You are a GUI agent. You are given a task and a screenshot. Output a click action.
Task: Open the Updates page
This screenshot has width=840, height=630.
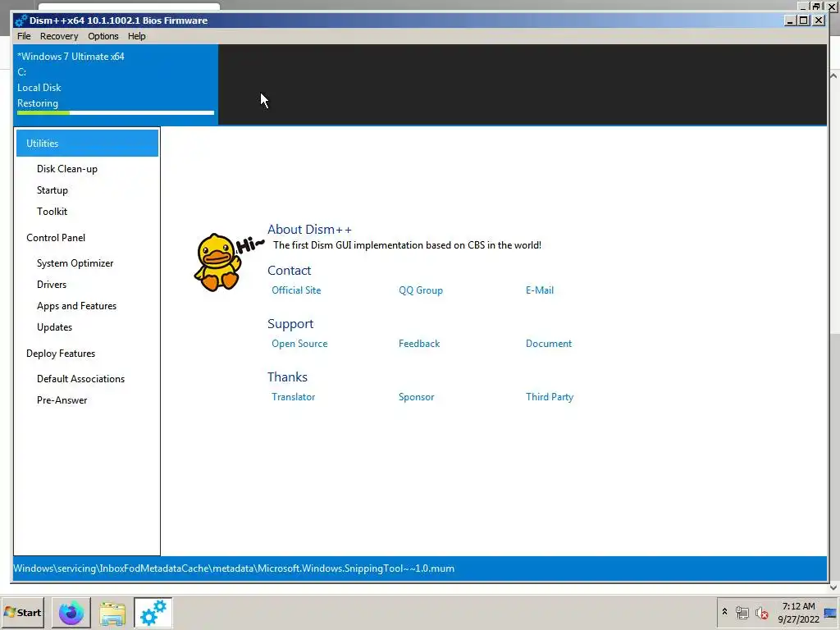pyautogui.click(x=55, y=327)
